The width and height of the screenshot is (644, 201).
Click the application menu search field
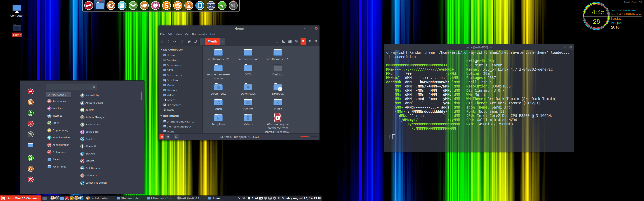pos(70,87)
